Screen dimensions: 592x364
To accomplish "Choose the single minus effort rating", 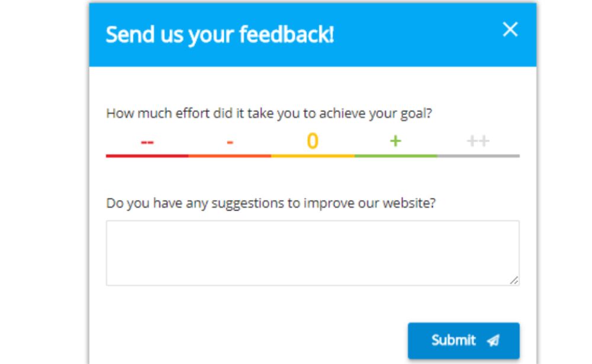I will [x=230, y=141].
